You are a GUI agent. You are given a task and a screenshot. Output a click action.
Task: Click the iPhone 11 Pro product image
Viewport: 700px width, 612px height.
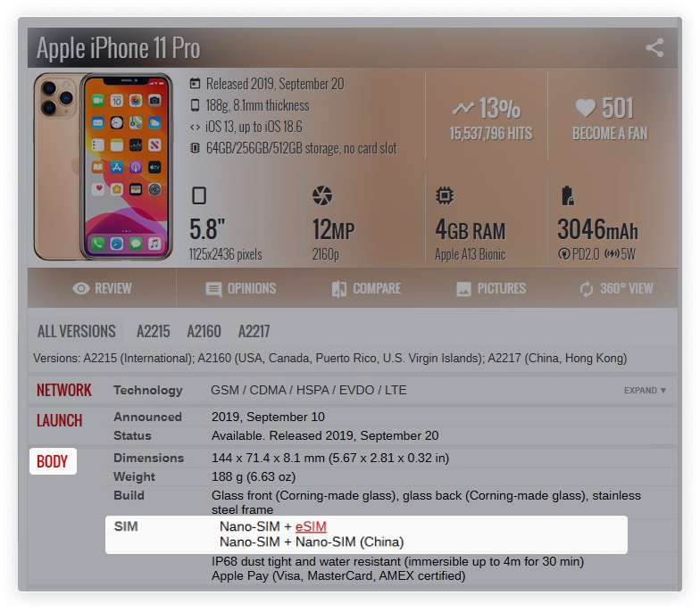pos(104,167)
